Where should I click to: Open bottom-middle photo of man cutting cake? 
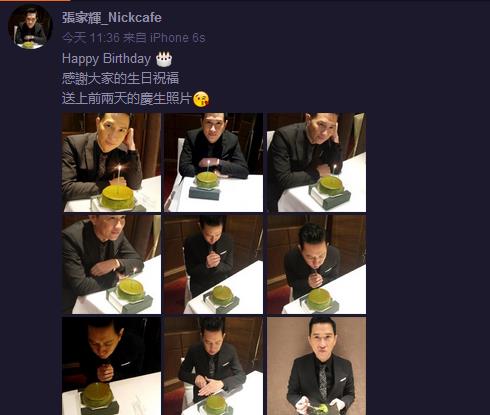coord(213,366)
